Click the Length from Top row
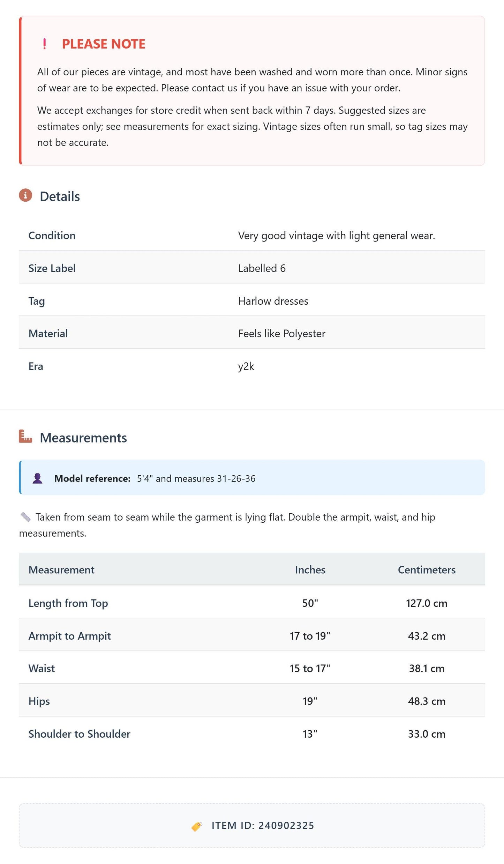The height and width of the screenshot is (864, 504). 252,603
